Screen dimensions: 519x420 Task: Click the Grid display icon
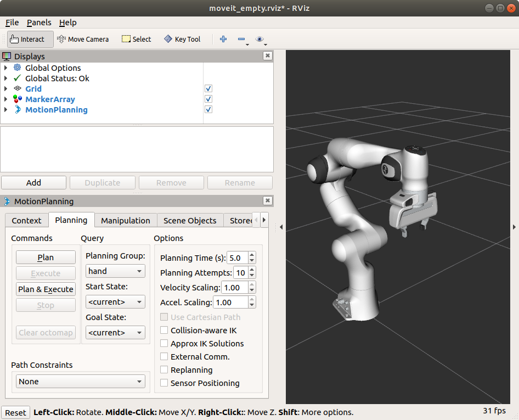19,88
